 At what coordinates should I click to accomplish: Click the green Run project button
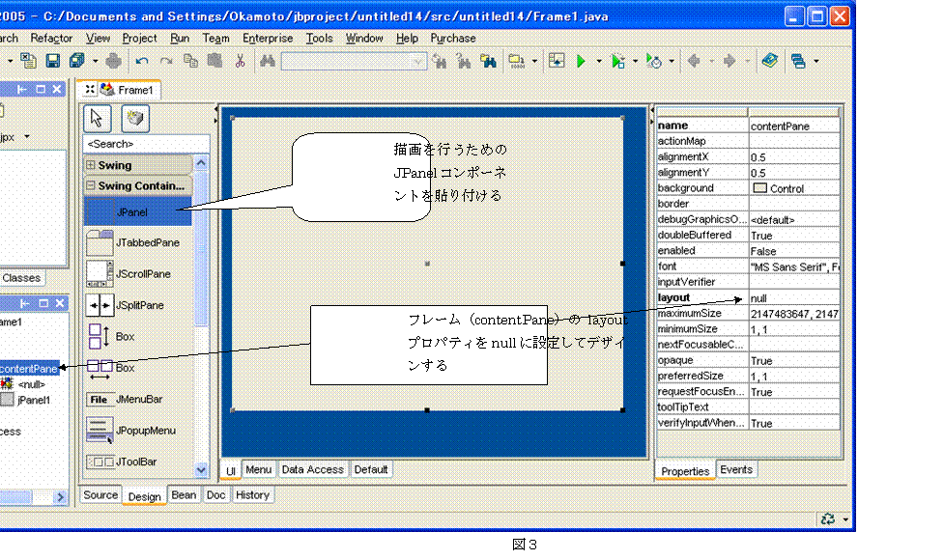(x=582, y=61)
